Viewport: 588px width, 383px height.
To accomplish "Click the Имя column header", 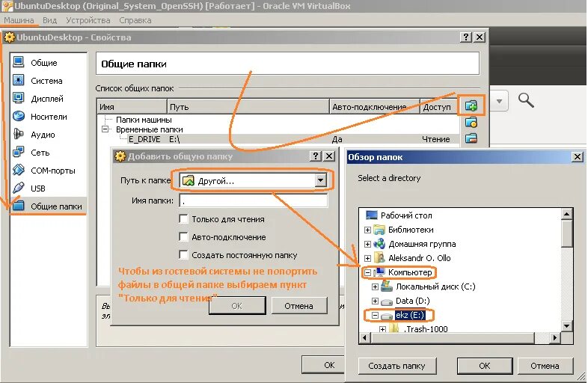I will [132, 107].
